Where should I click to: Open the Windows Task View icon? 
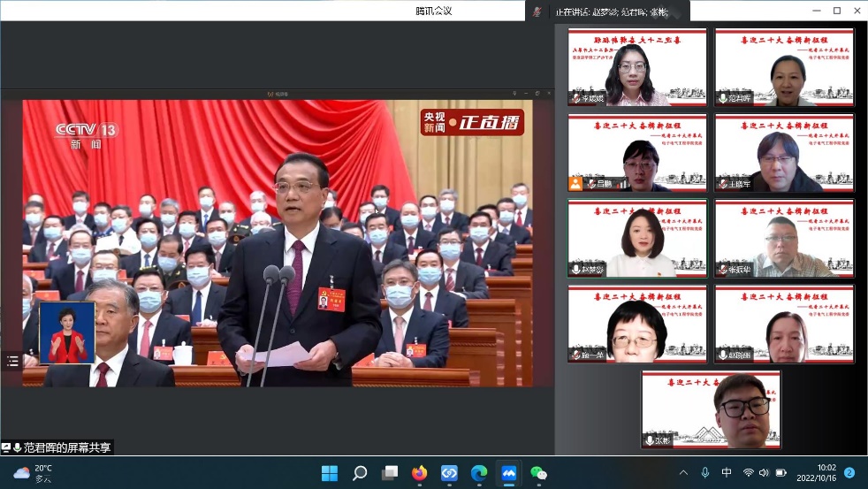point(389,473)
